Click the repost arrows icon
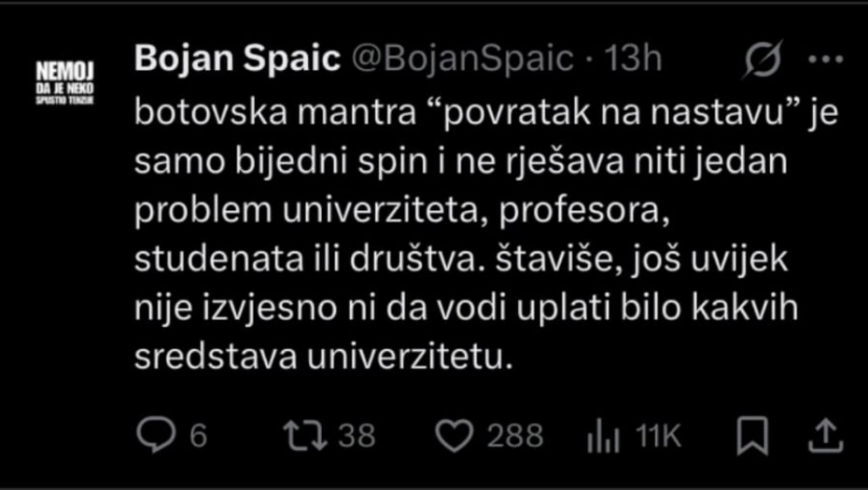The height and width of the screenshot is (490, 868). tap(301, 436)
